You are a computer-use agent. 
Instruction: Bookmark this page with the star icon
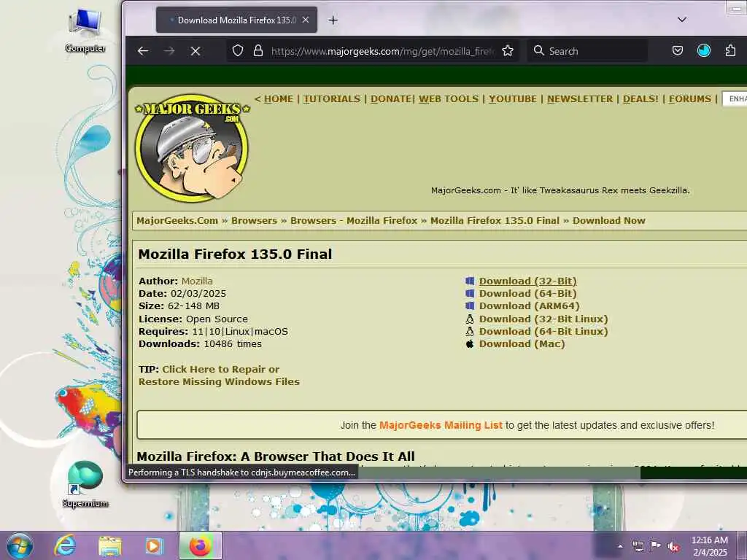point(508,50)
